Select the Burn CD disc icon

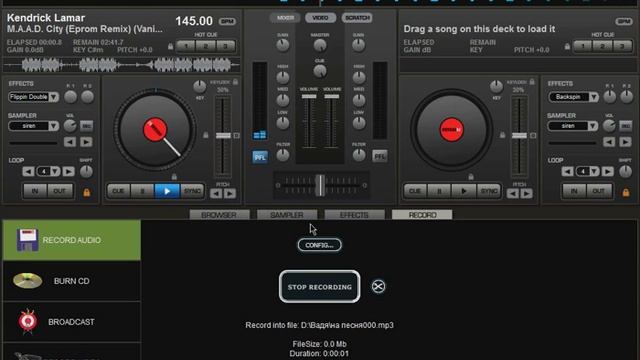click(27, 280)
